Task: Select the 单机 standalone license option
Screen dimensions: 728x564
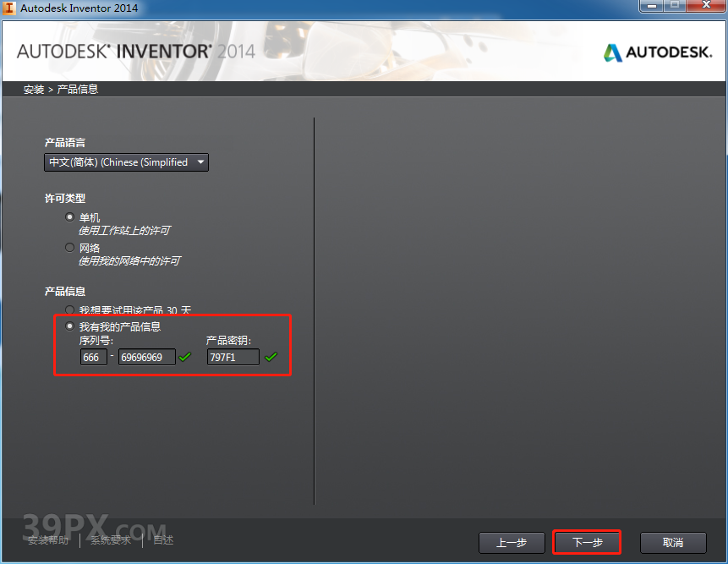Action: point(69,217)
